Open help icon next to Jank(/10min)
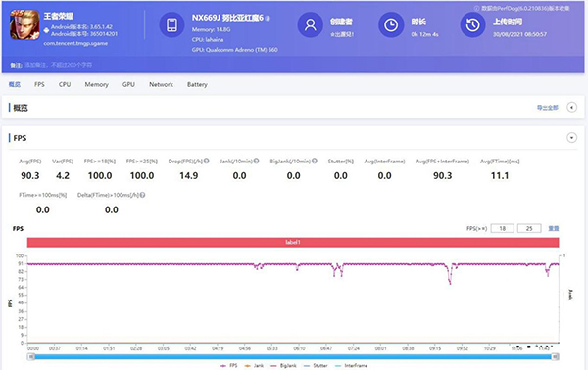 pyautogui.click(x=256, y=162)
